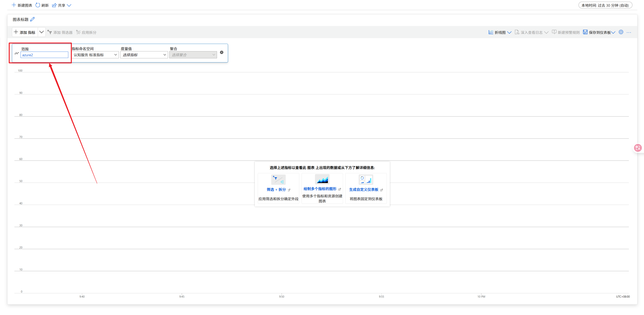Click the 添加 指标 button
This screenshot has width=644, height=315.
25,32
